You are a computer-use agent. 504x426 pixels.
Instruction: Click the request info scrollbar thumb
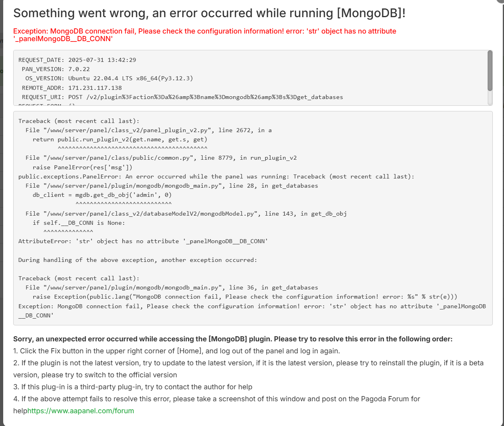[x=490, y=71]
